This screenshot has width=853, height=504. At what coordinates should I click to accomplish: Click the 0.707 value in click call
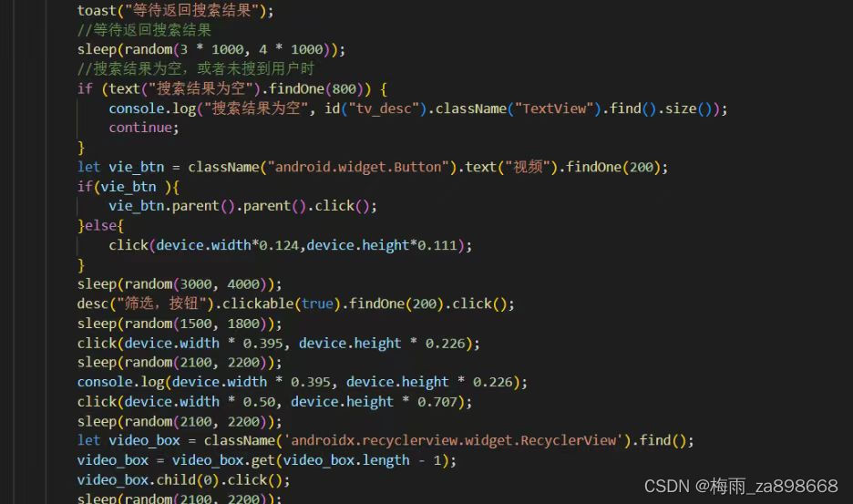[437, 402]
